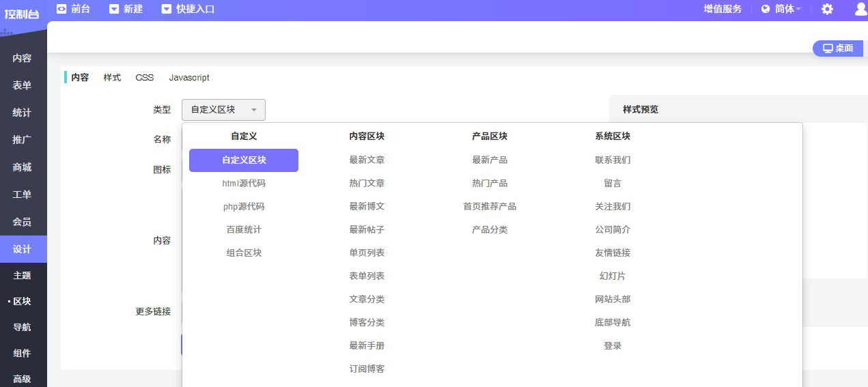Choose html源代码 block type

click(x=244, y=184)
